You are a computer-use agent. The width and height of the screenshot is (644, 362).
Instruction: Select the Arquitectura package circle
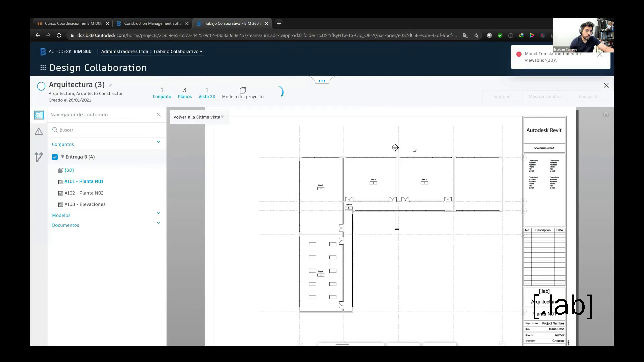point(41,86)
